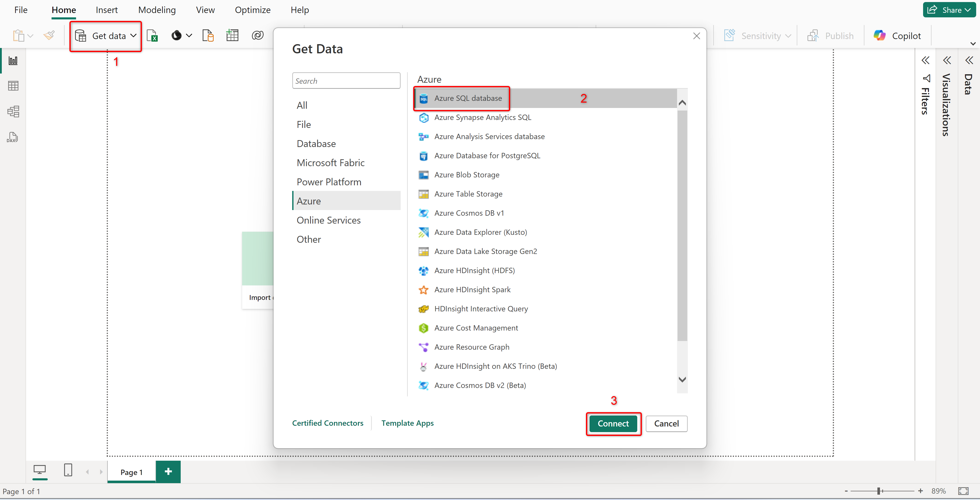980x500 pixels.
Task: Choose Azure Blob Storage connector
Action: click(467, 175)
